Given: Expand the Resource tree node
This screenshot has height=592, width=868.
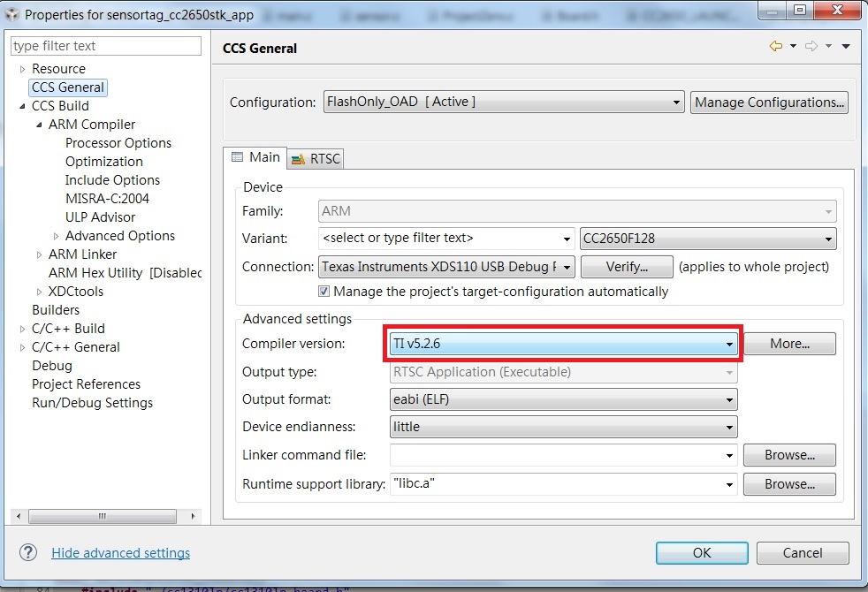Looking at the screenshot, I should click(x=21, y=68).
